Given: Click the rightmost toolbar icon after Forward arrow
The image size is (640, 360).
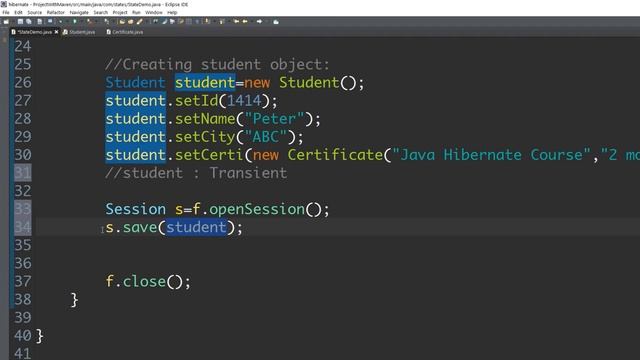Looking at the screenshot, I should pos(276,22).
